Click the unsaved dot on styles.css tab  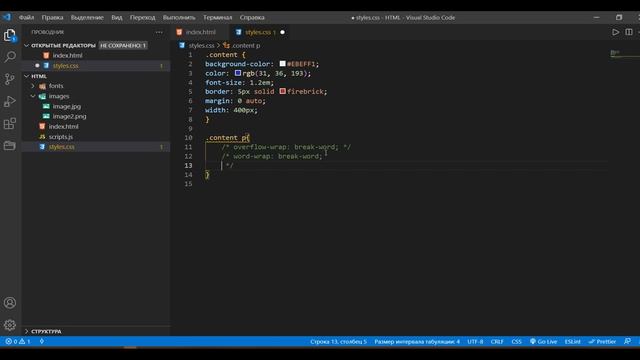[x=282, y=32]
